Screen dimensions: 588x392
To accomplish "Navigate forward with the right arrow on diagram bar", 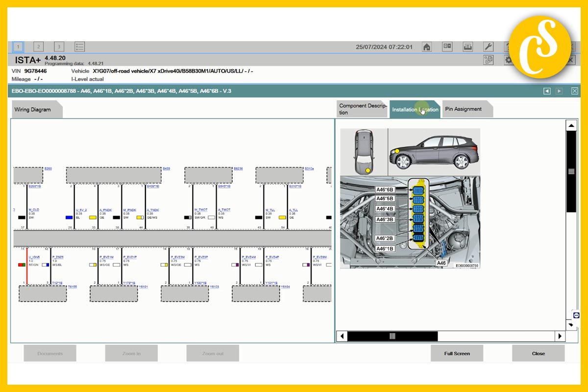I will (559, 91).
